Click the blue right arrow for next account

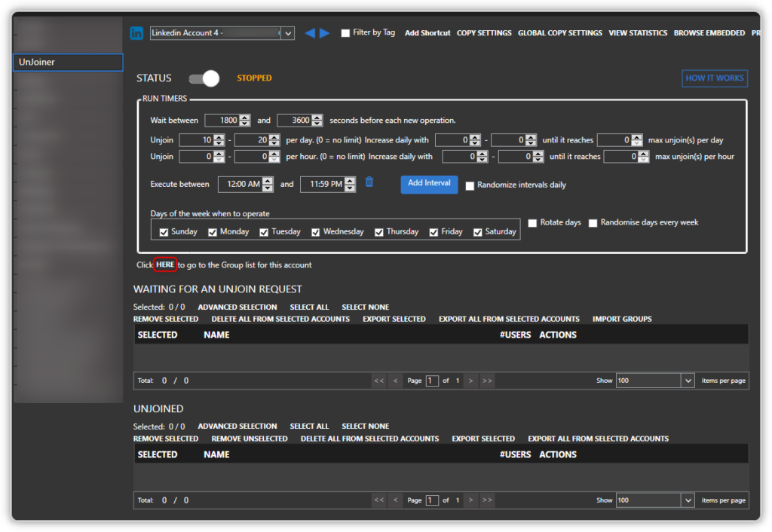coord(324,33)
